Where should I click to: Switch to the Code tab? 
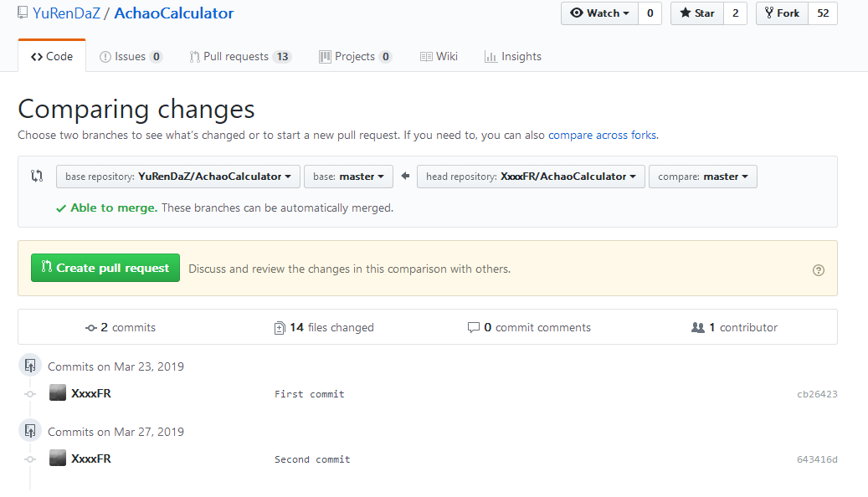52,56
